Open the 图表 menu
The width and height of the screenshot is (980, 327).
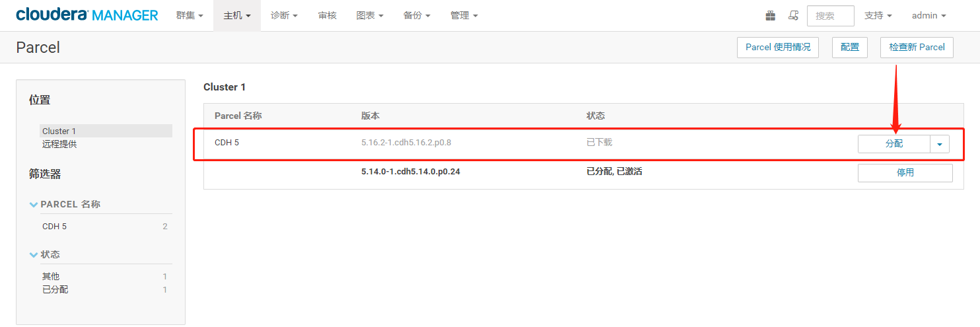370,15
